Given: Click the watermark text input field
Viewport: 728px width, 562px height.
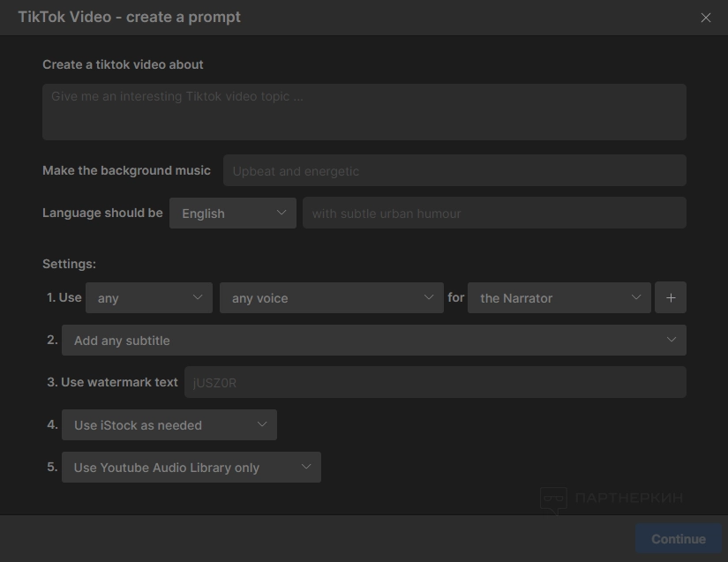Looking at the screenshot, I should pos(435,382).
